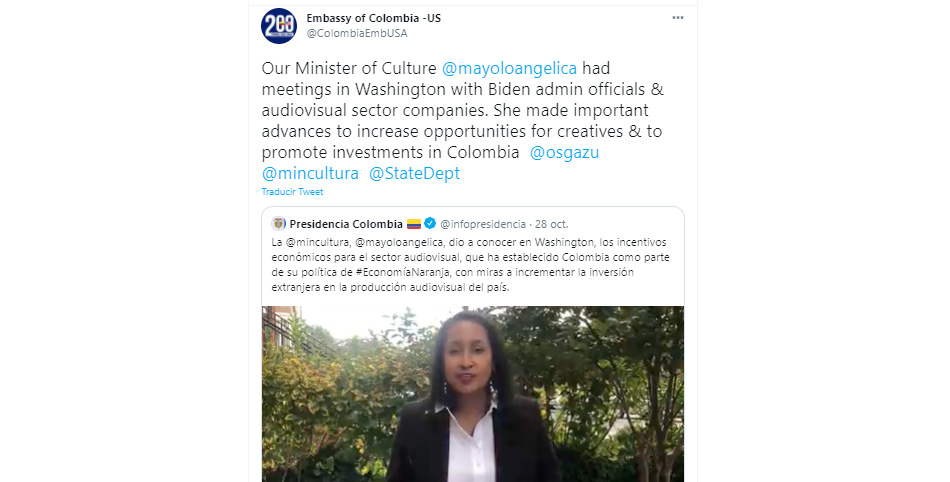The height and width of the screenshot is (482, 950).
Task: Open the @mincultura mention link
Action: click(x=310, y=173)
